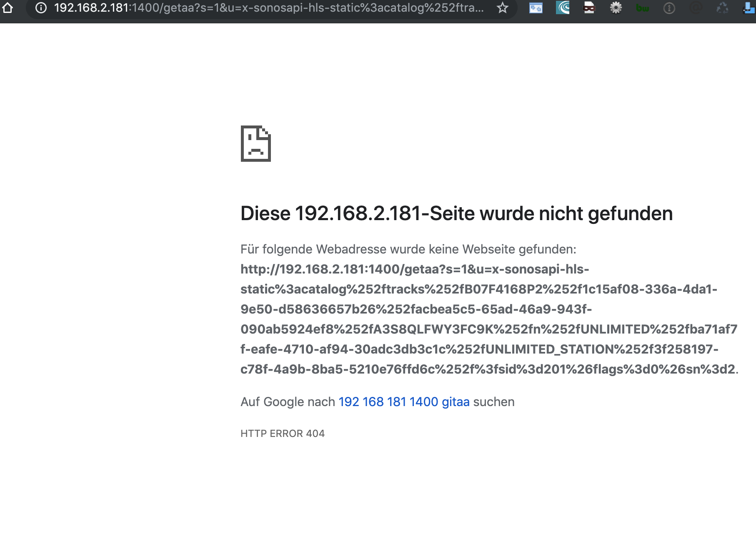Open the gear-shaped settings extension
756x542 pixels.
(616, 7)
